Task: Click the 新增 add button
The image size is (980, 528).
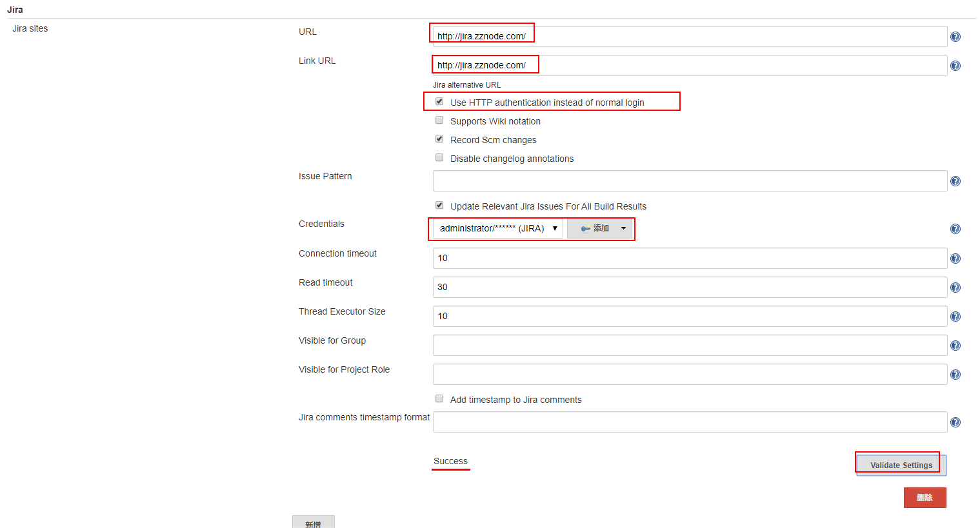Action: (x=313, y=523)
